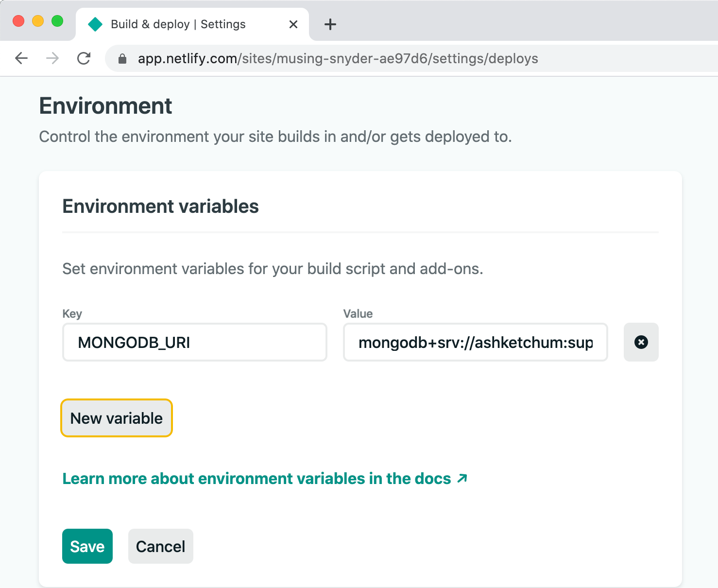Click the Environment page heading area

[x=105, y=106]
